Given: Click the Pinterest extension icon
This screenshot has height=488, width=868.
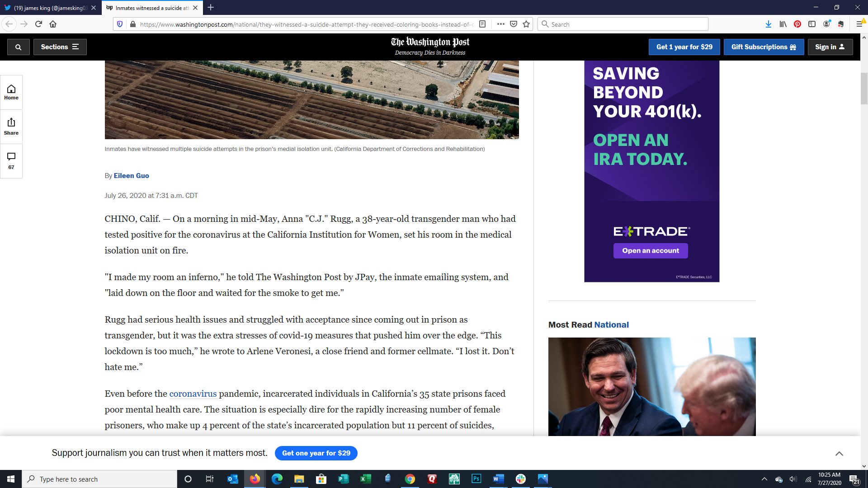Looking at the screenshot, I should [797, 24].
